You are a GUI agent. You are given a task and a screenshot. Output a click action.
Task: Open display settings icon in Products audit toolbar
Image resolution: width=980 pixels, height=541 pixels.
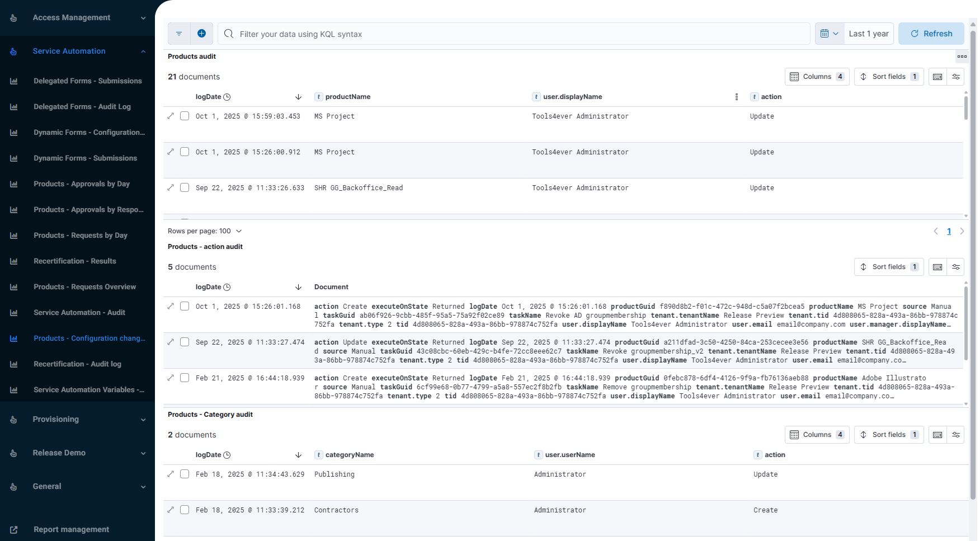[956, 77]
